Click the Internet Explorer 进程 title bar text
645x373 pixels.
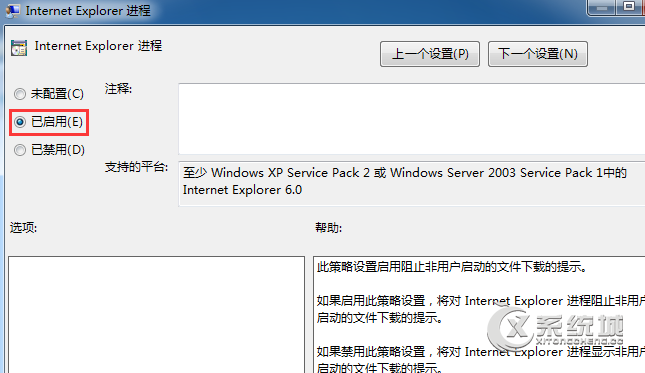point(88,11)
